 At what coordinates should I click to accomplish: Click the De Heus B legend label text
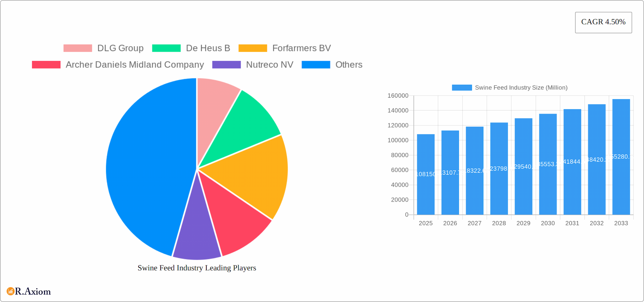click(208, 48)
